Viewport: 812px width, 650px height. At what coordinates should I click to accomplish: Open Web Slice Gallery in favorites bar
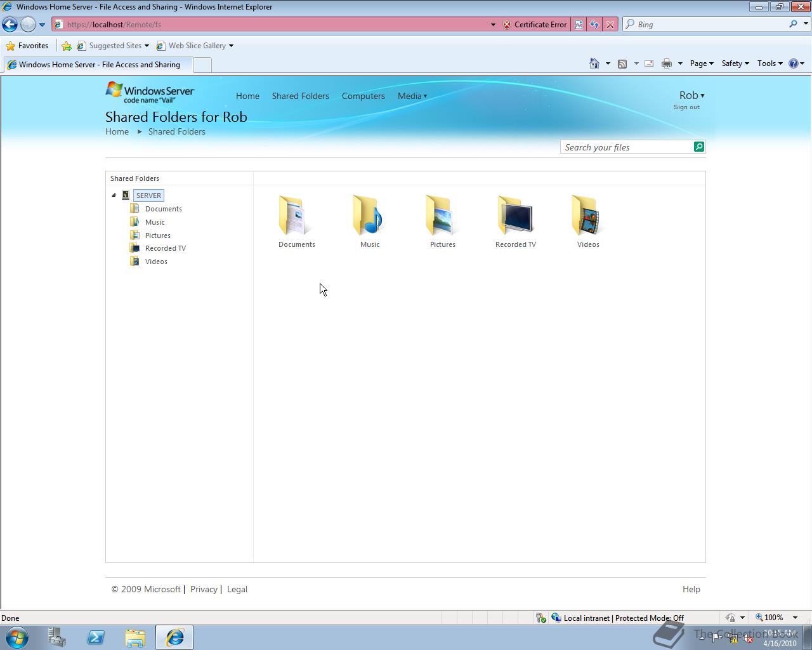click(x=195, y=46)
